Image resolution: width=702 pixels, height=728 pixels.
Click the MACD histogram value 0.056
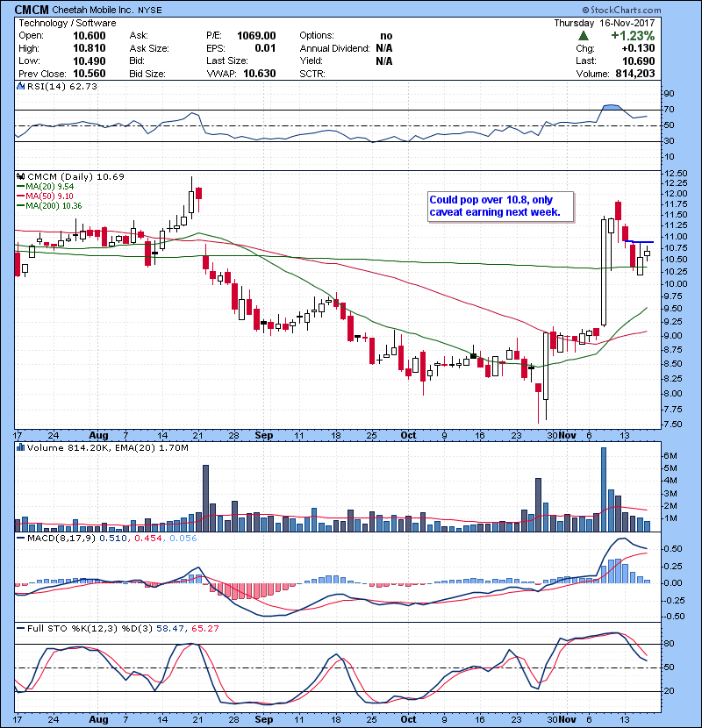point(183,539)
